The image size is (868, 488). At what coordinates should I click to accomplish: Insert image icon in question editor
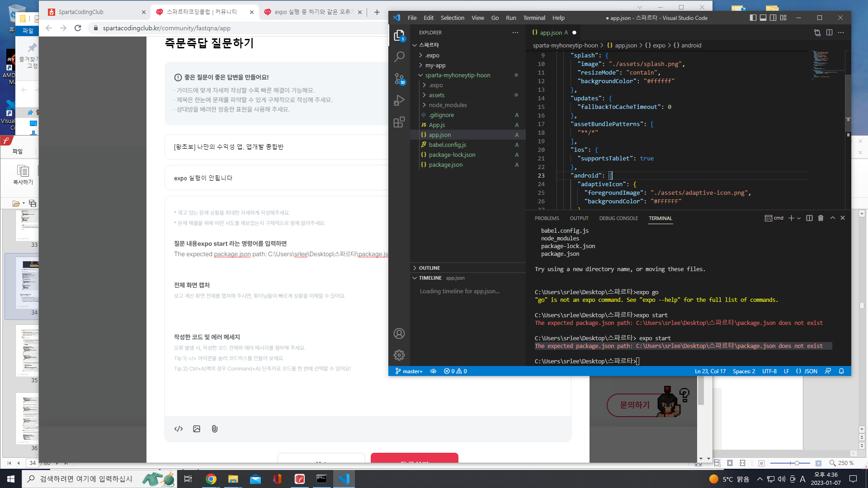pyautogui.click(x=197, y=429)
